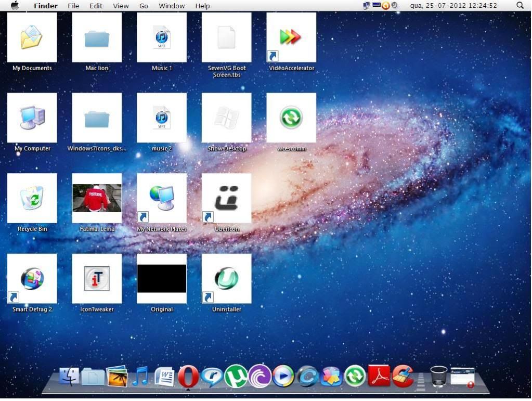
Task: Launch uTorrent from the dock
Action: pos(235,376)
